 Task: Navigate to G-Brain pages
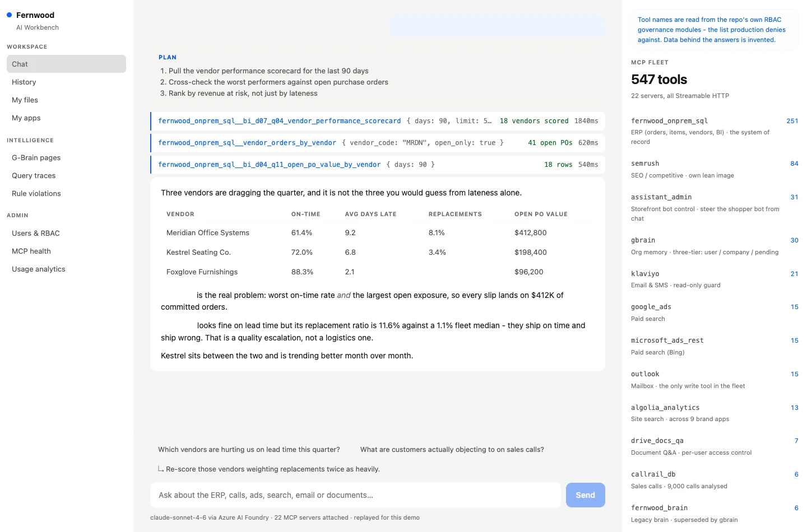click(x=66, y=157)
